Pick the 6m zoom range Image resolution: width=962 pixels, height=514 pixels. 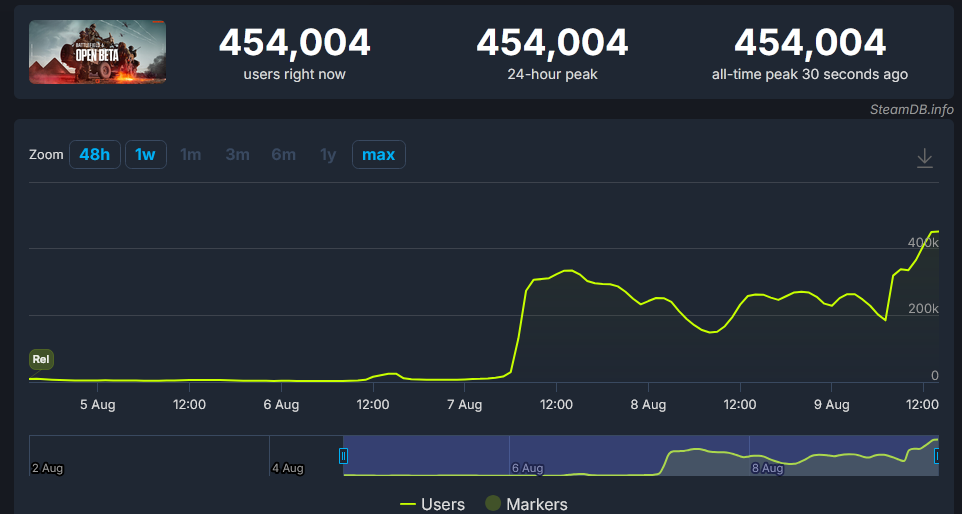(283, 155)
